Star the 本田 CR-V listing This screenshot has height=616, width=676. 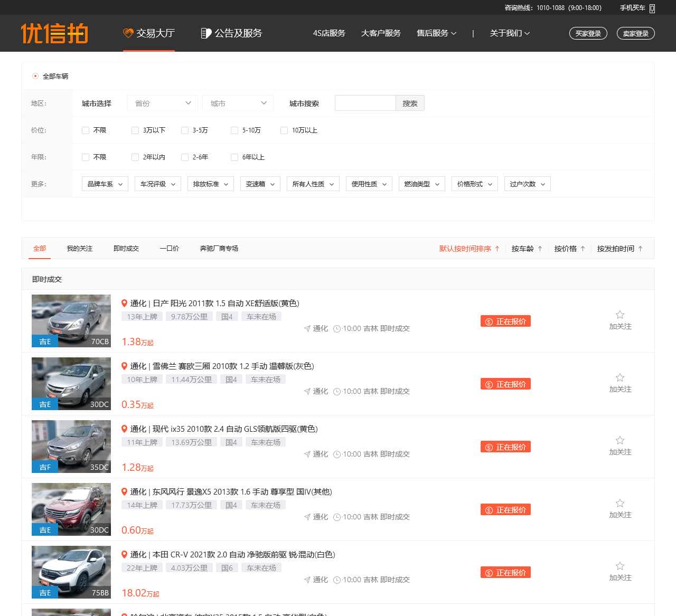pyautogui.click(x=620, y=566)
